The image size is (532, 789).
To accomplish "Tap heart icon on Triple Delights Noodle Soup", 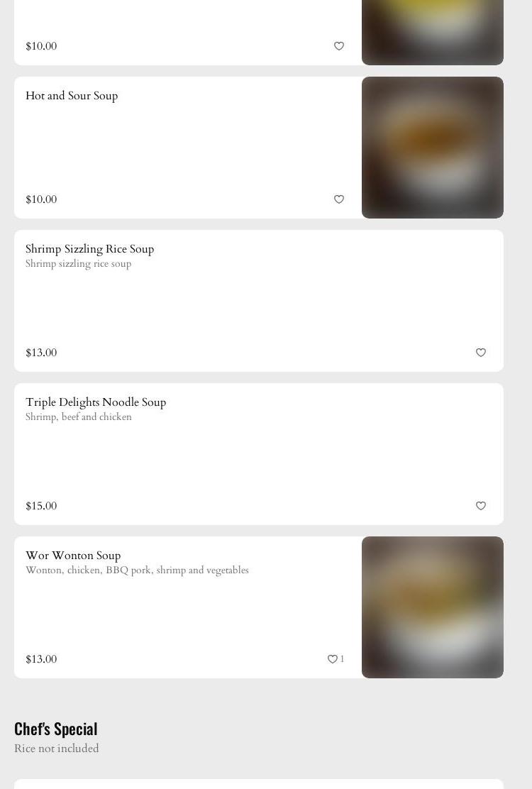I will tap(481, 506).
